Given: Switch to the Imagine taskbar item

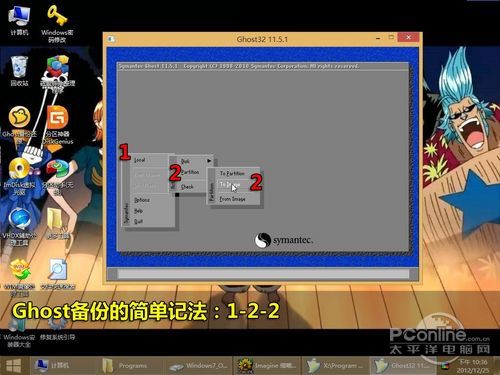Looking at the screenshot, I should point(267,366).
